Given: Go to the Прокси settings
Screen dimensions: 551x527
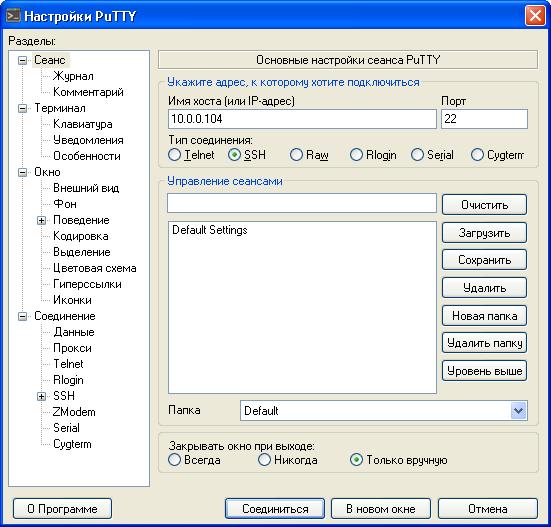Looking at the screenshot, I should click(72, 348).
